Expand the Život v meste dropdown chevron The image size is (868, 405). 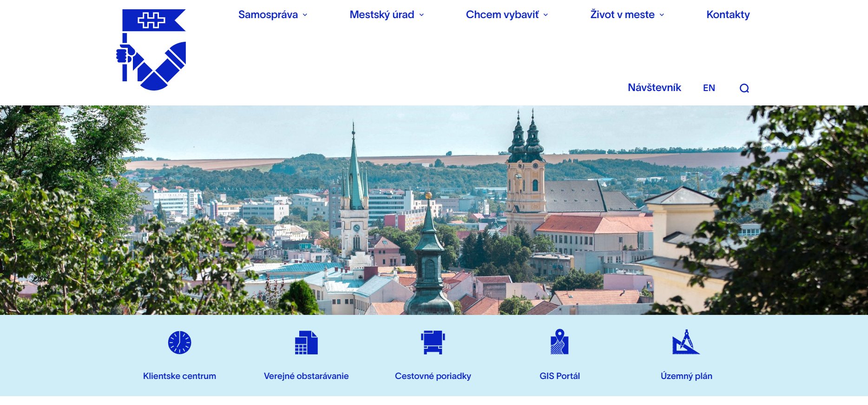click(662, 15)
